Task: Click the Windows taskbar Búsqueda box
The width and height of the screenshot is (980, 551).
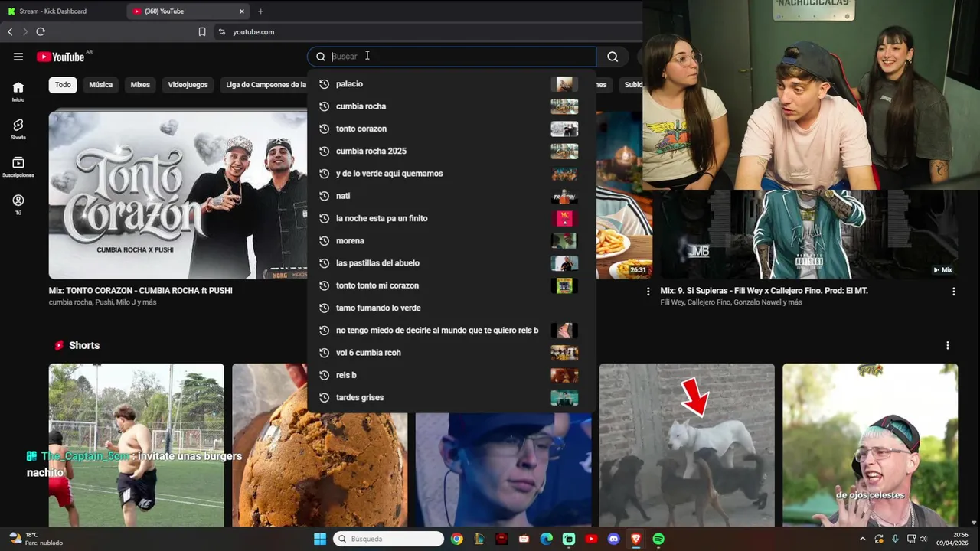Action: click(x=390, y=539)
